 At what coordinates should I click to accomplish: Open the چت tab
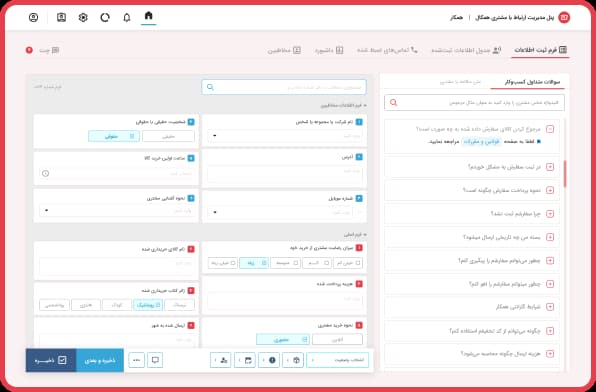(x=49, y=50)
